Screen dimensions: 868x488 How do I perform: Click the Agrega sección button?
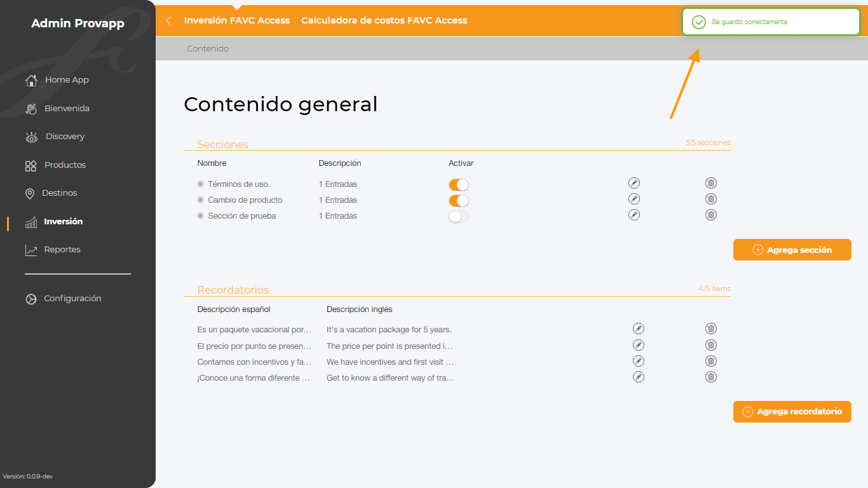[792, 250]
